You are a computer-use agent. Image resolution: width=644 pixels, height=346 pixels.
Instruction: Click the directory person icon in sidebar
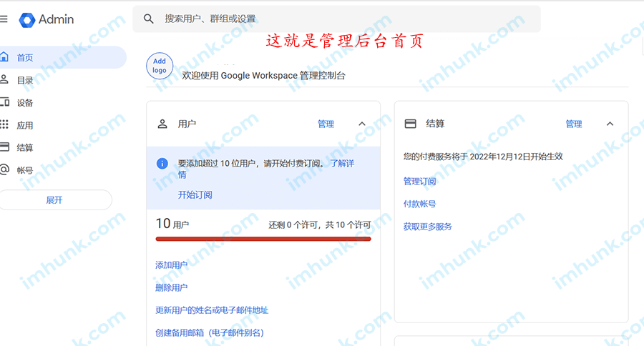[4, 79]
